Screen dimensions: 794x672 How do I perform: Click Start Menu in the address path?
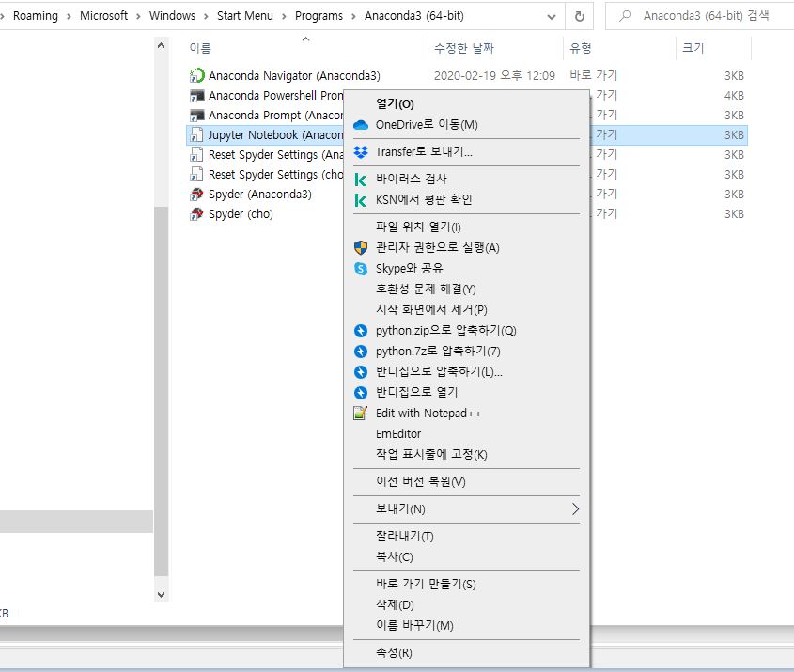click(x=245, y=16)
